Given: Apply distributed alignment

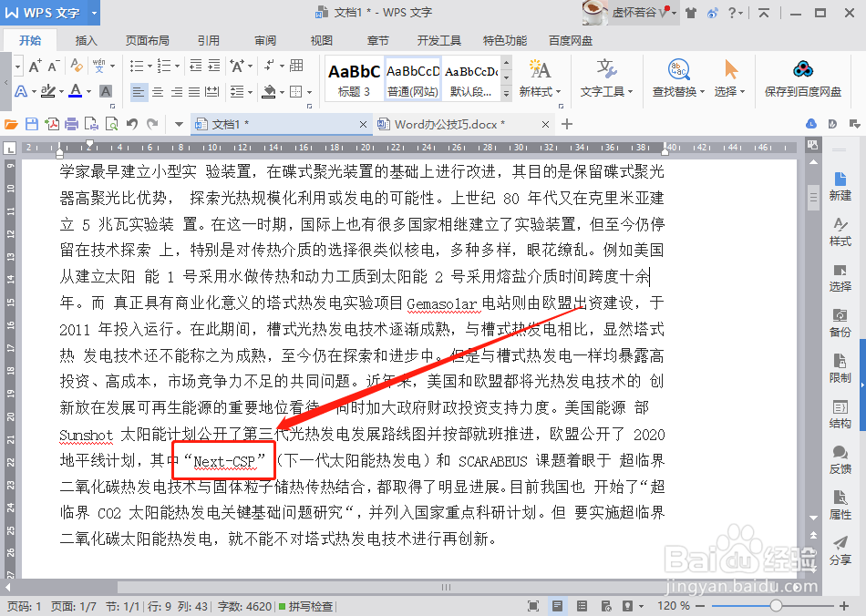Looking at the screenshot, I should (x=212, y=92).
